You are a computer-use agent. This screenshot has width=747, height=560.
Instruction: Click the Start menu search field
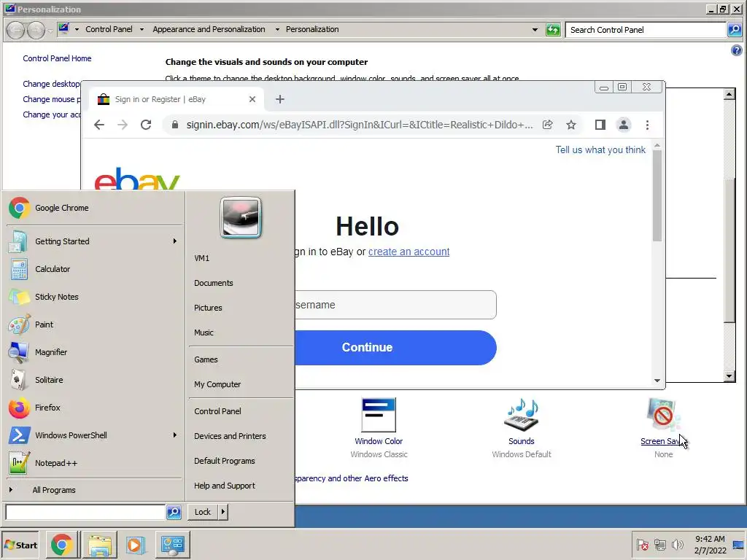(x=85, y=512)
